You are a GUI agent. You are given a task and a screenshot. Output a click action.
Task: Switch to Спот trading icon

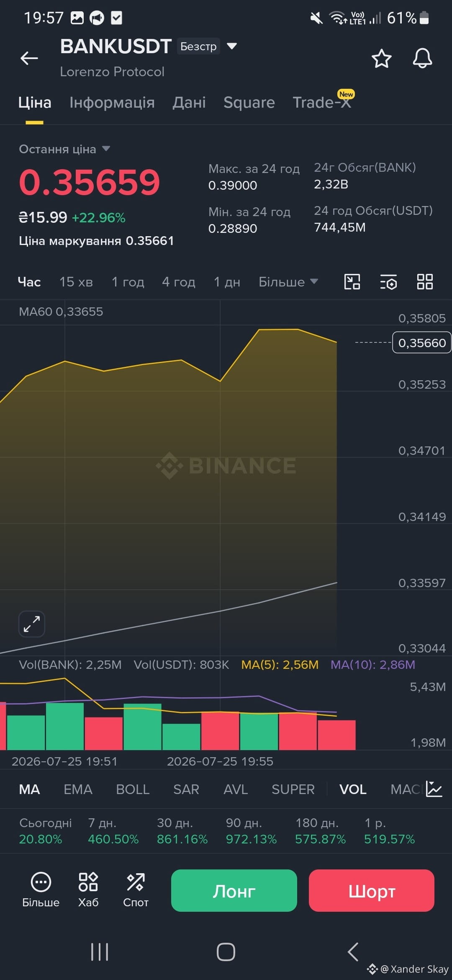(136, 890)
